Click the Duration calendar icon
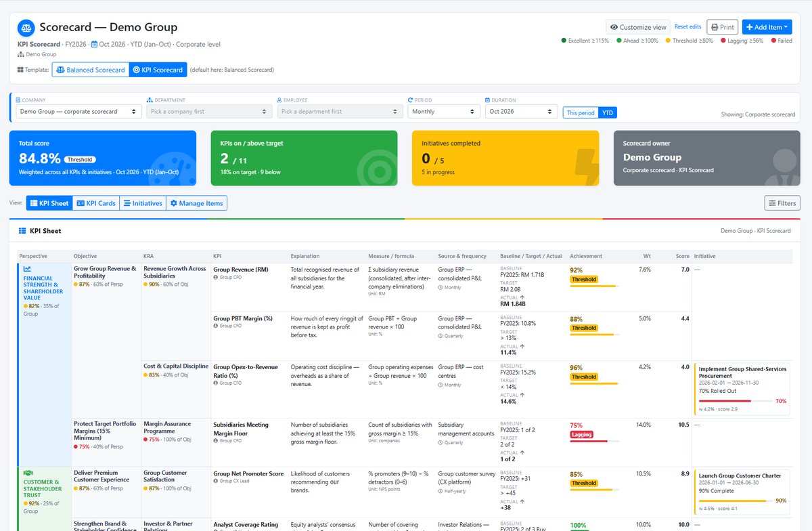The height and width of the screenshot is (531, 812). [488, 100]
